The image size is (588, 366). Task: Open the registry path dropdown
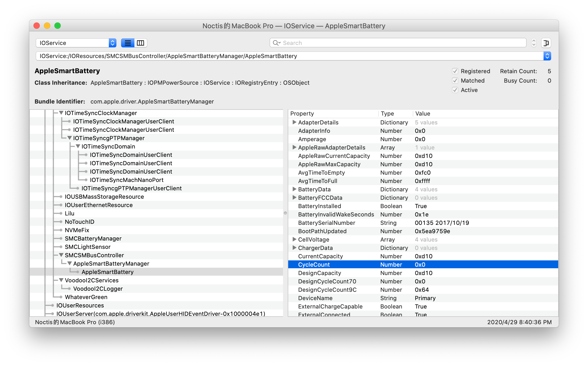547,56
